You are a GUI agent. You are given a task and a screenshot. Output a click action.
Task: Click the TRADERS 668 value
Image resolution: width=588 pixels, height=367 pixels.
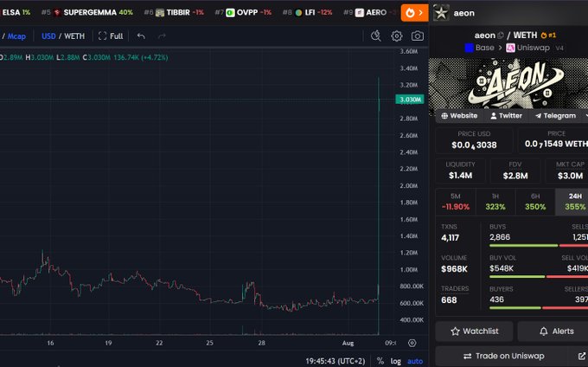(449, 300)
